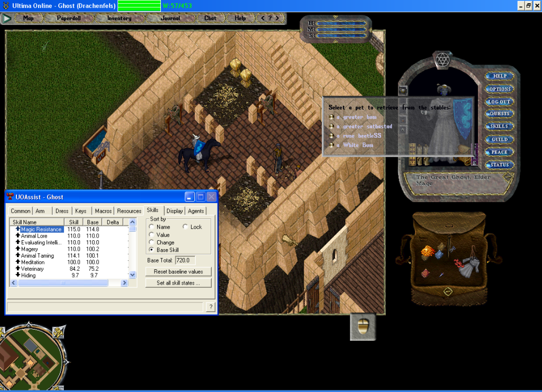
Task: Toggle lock arrow for Meditation skill
Action: coord(17,262)
